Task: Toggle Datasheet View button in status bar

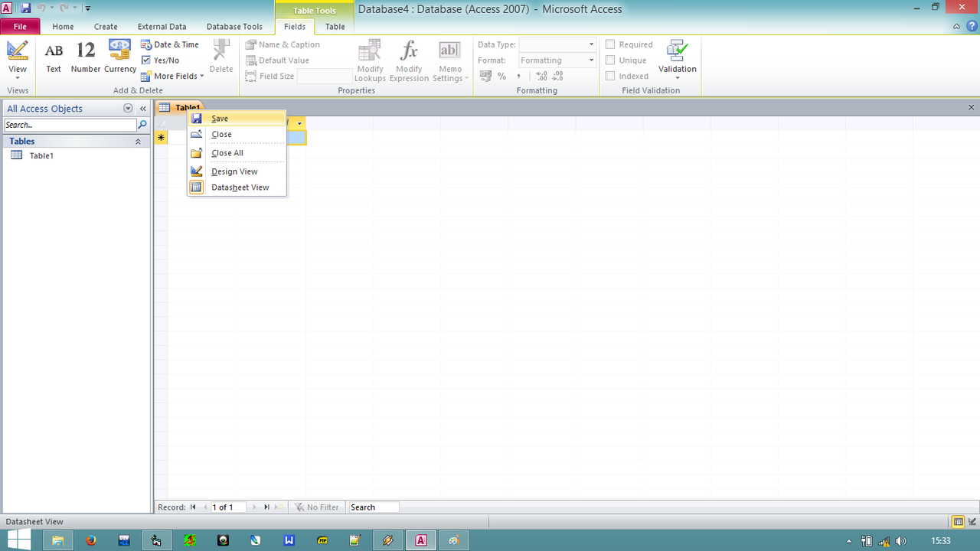Action: (958, 522)
